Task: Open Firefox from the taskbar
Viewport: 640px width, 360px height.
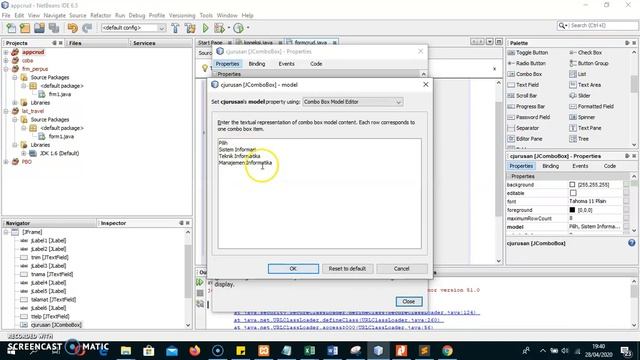Action: point(195,350)
